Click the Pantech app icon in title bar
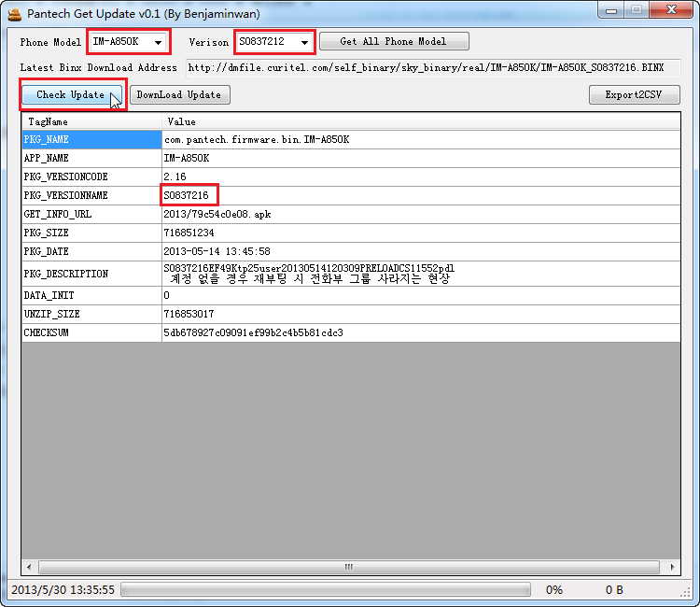Image resolution: width=700 pixels, height=607 pixels. click(14, 14)
